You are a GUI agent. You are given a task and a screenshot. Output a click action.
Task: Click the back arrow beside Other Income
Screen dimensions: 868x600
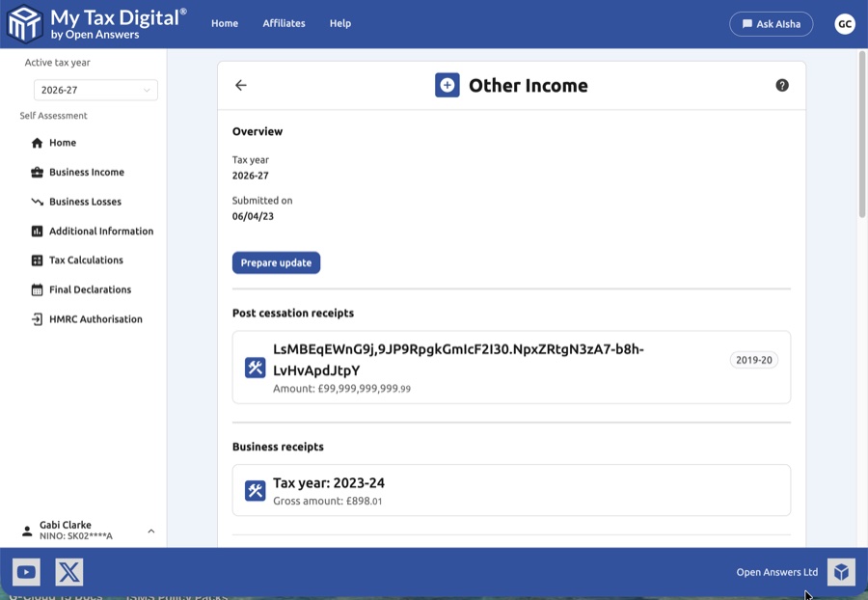pos(241,86)
